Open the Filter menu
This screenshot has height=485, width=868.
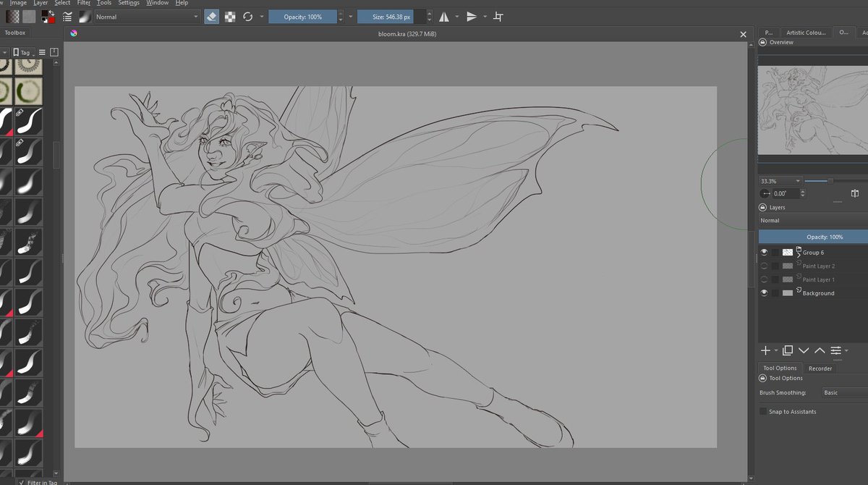(84, 3)
